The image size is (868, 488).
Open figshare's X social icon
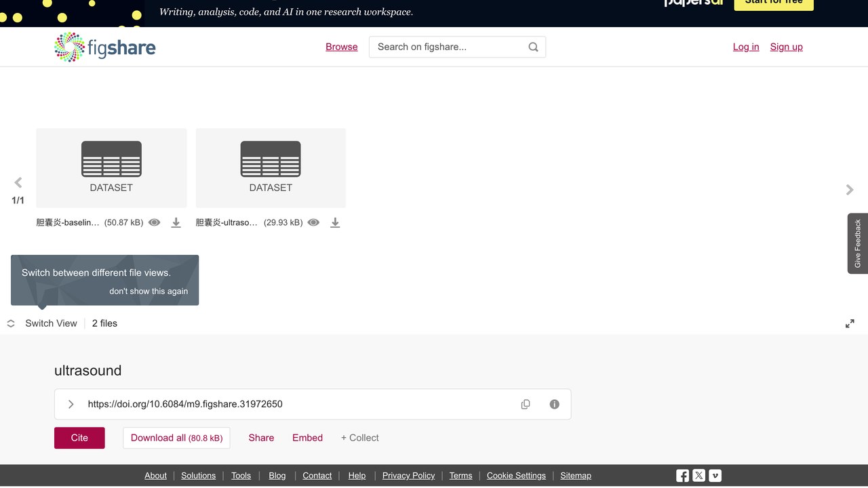coord(699,476)
